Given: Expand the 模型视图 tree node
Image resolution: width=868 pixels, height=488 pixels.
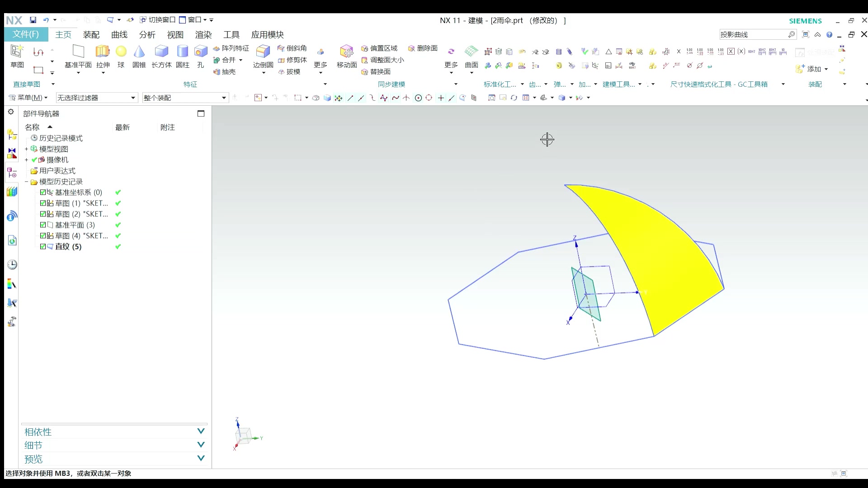Looking at the screenshot, I should [x=26, y=149].
